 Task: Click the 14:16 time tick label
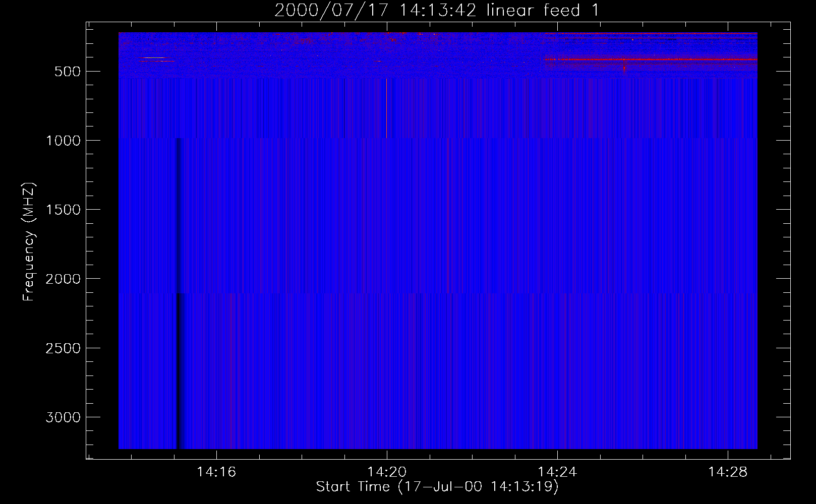coord(216,472)
